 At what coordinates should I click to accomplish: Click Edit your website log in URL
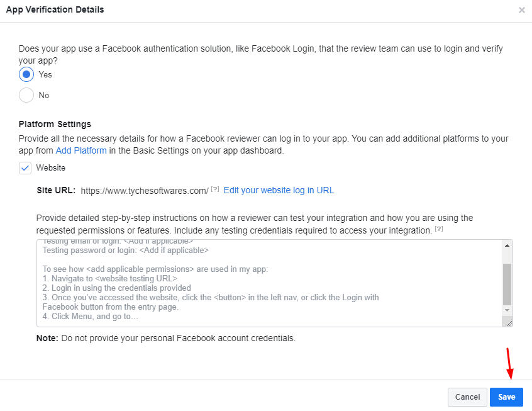[279, 190]
